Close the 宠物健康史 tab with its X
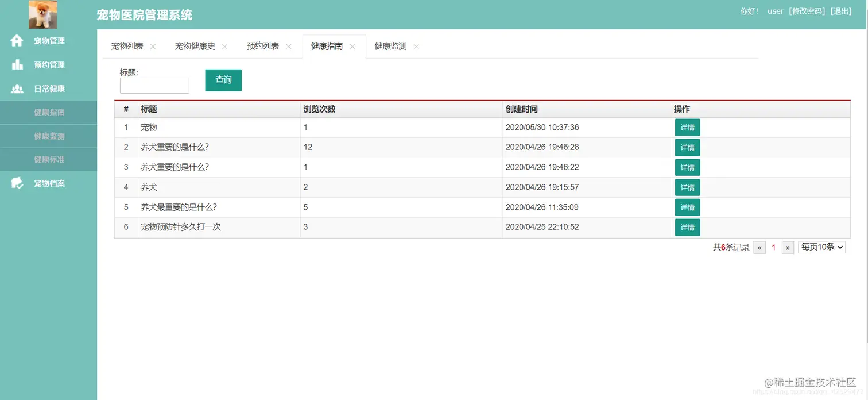868x400 pixels. (x=224, y=47)
